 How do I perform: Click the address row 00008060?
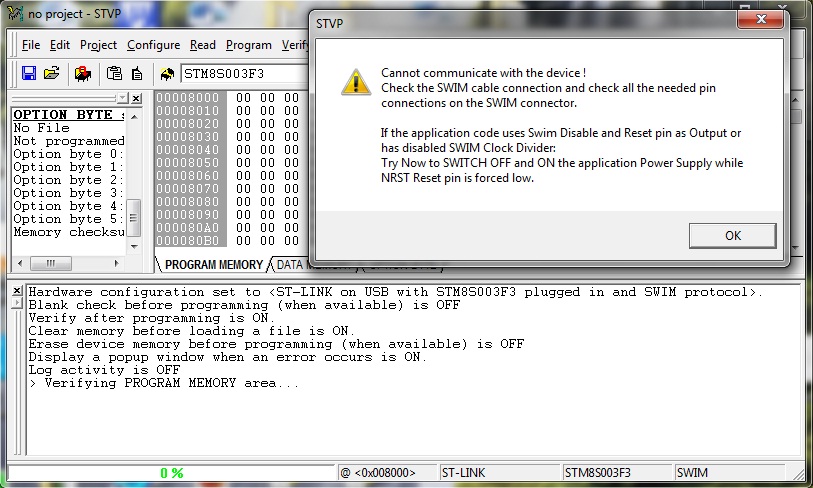pyautogui.click(x=188, y=175)
